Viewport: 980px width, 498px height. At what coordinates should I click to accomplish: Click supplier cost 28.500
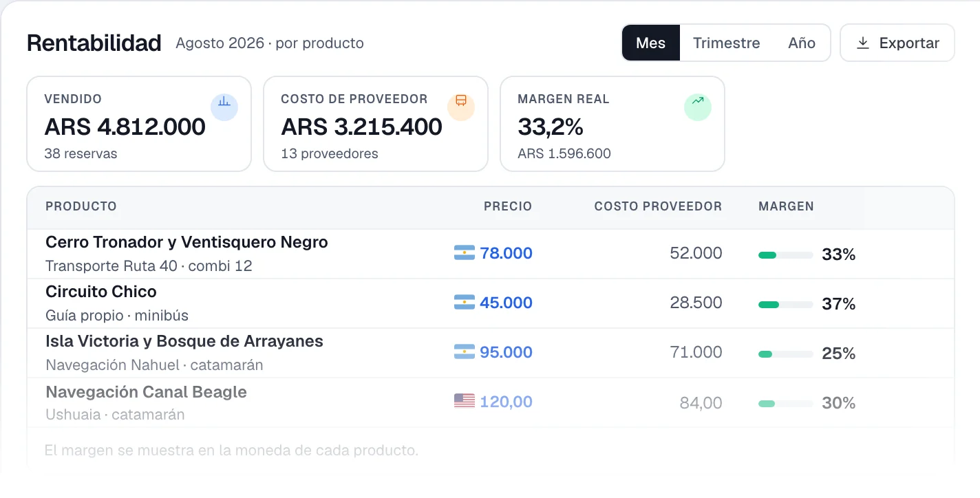pyautogui.click(x=696, y=303)
